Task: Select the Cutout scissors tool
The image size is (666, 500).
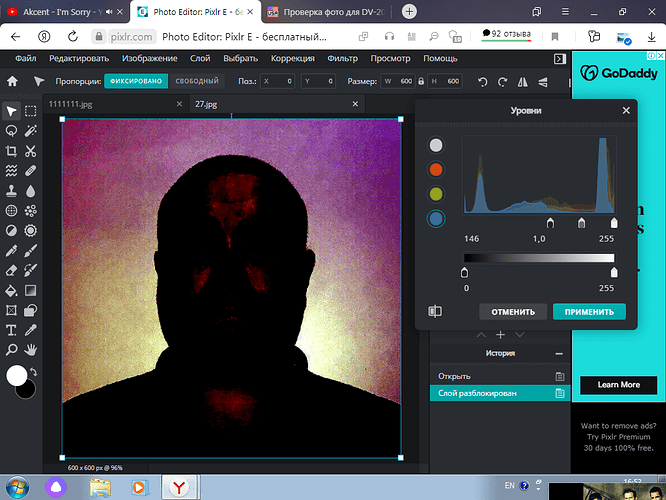Action: tap(30, 151)
